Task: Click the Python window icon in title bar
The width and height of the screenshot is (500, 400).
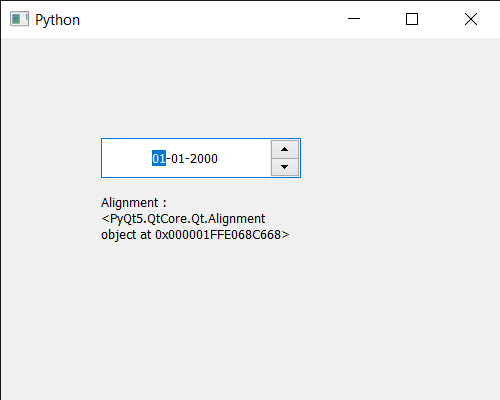Action: click(x=19, y=19)
